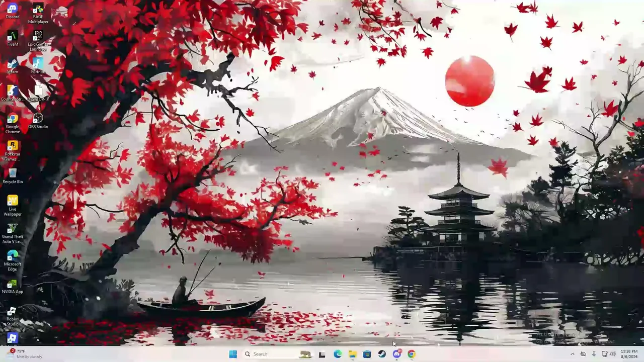Select the Rockstar Games Launcher shortcut
The width and height of the screenshot is (644, 362).
[x=13, y=151]
